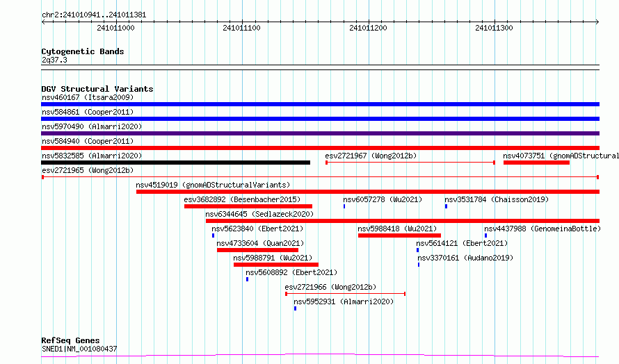This screenshot has height=364, width=619.
Task: Open the nsv4733604 (Quan2021) label
Action: click(260, 243)
